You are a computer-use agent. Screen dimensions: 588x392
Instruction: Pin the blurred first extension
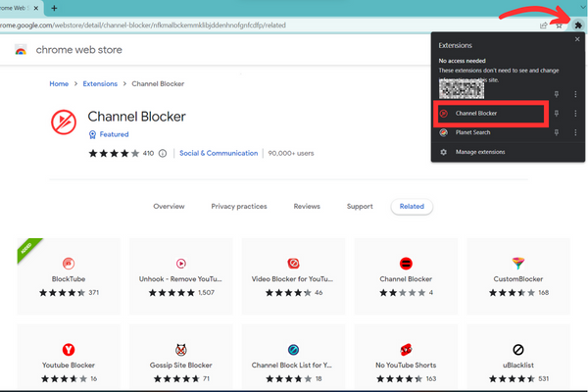tap(557, 94)
